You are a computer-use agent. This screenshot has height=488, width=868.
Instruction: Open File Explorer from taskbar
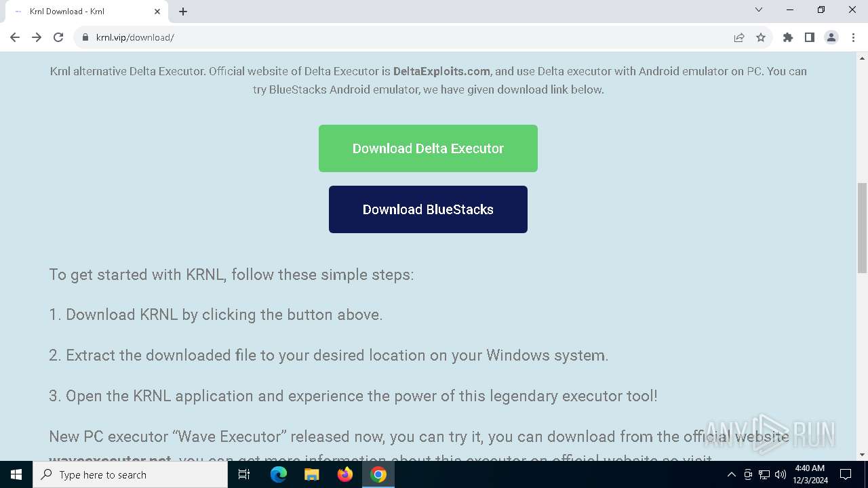point(312,474)
